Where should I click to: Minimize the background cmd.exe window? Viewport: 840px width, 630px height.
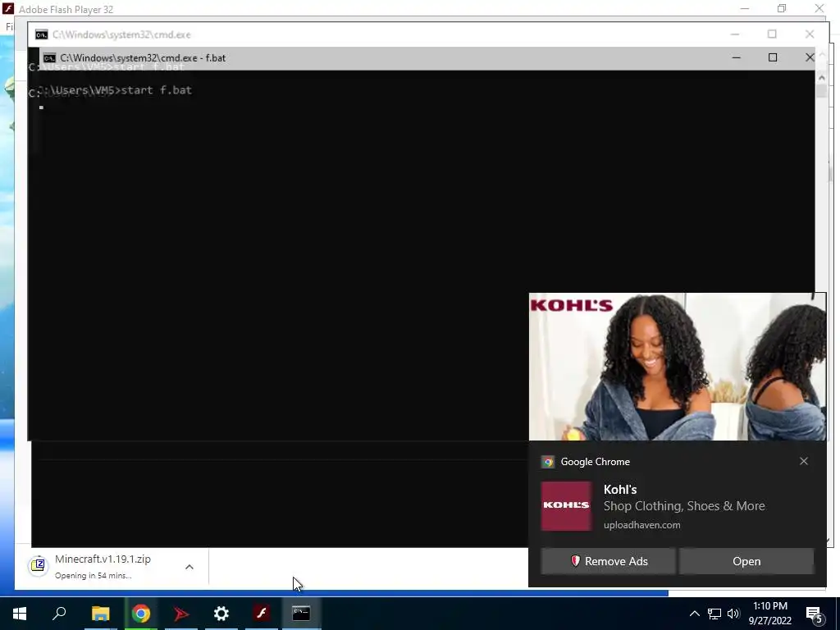pos(735,34)
